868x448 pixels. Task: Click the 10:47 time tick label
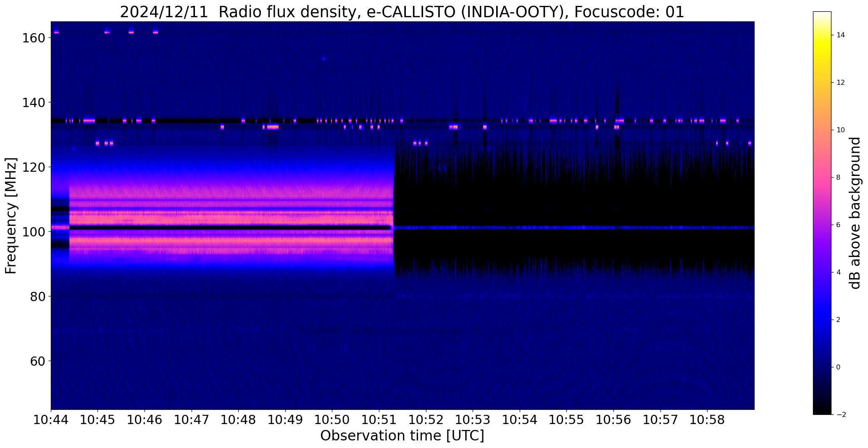tap(192, 420)
